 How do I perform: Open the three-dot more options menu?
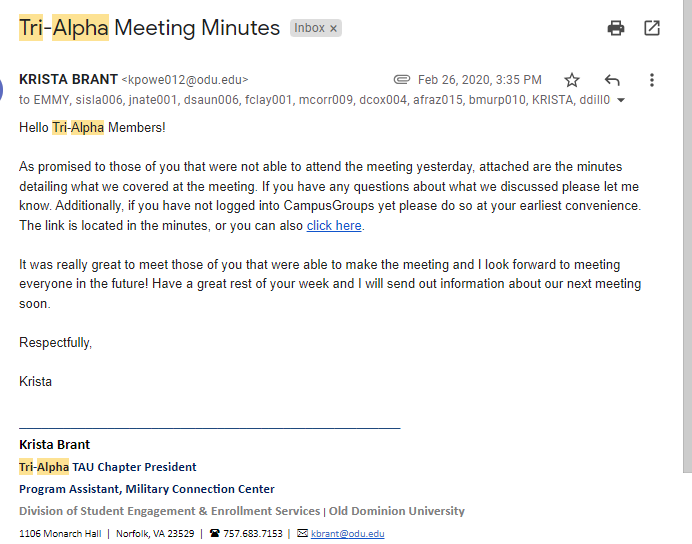(651, 80)
